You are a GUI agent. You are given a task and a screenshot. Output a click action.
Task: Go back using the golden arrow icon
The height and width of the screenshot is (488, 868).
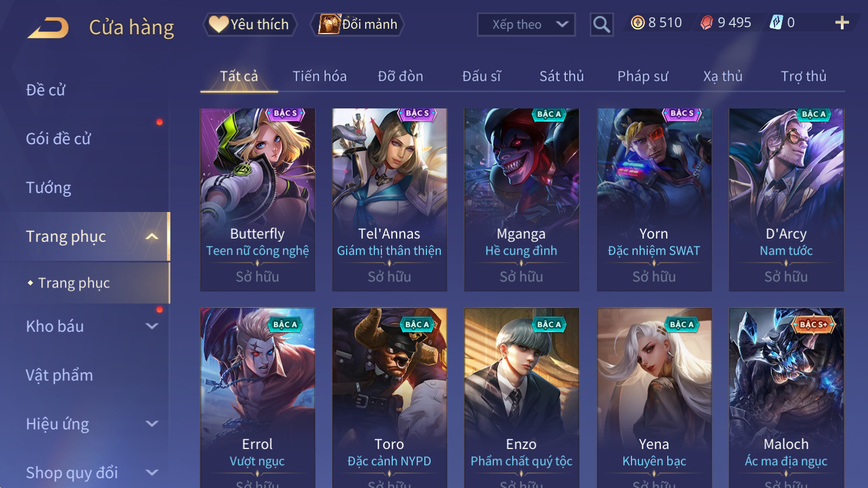(x=48, y=27)
